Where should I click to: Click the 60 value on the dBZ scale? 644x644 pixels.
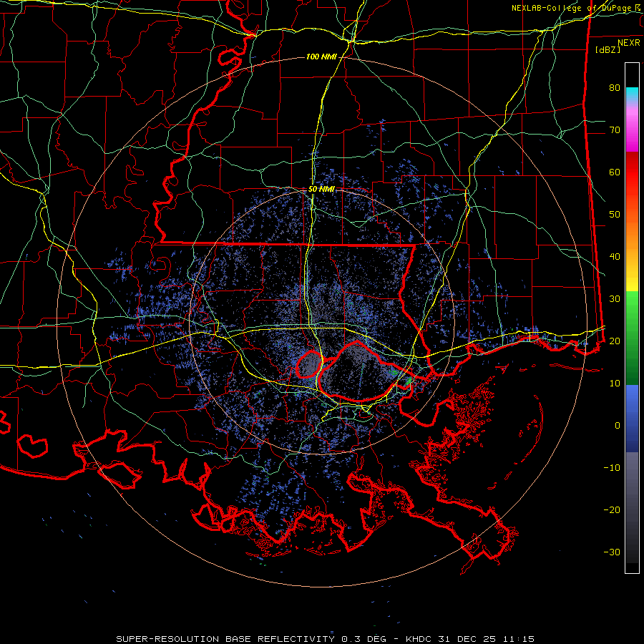615,172
